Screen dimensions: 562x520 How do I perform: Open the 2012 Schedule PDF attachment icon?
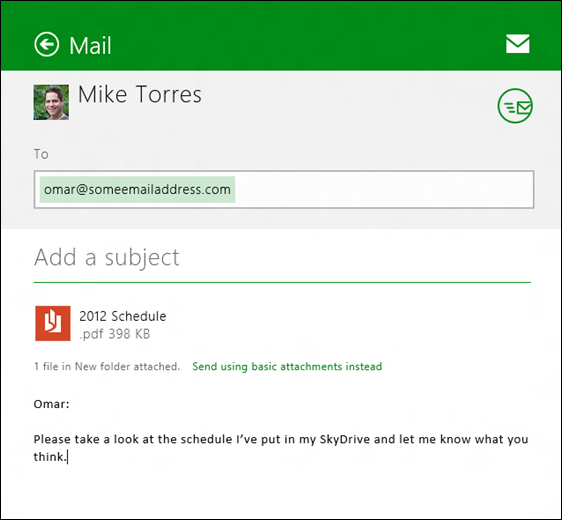53,323
